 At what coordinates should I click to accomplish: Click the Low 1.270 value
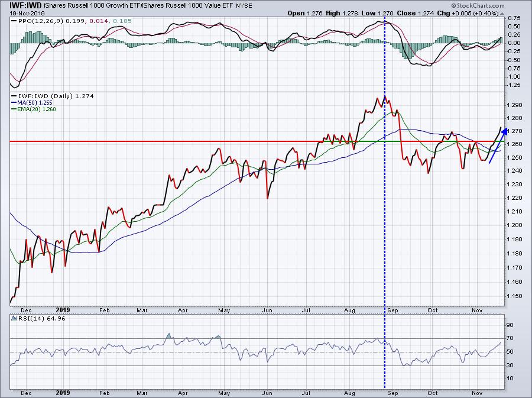[377, 13]
